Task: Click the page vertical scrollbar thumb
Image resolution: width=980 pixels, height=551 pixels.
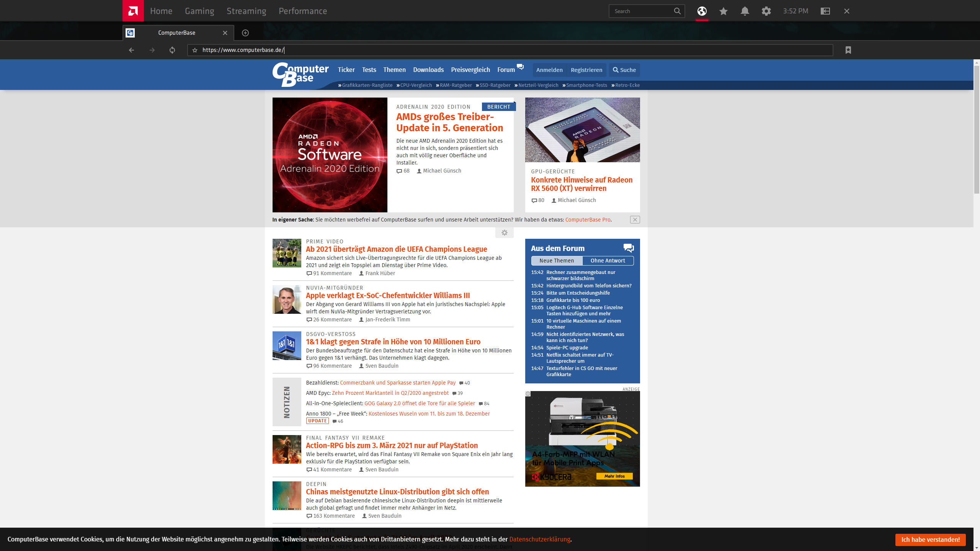Action: pos(977,129)
